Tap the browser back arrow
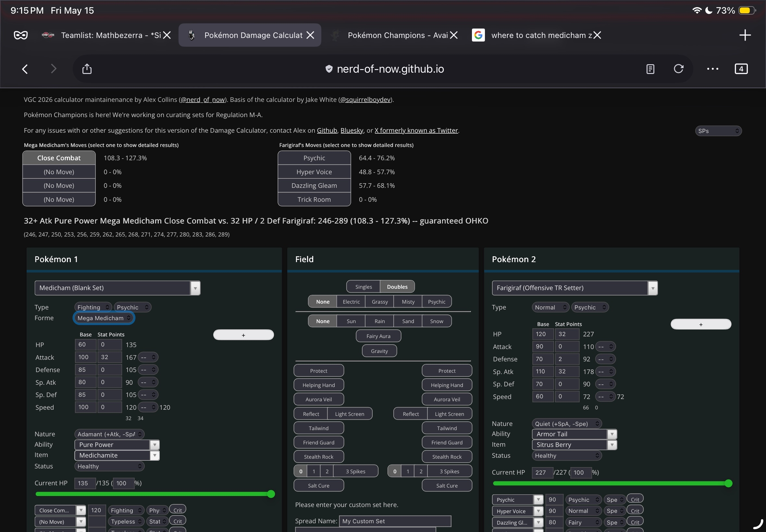This screenshot has height=532, width=766. click(25, 69)
